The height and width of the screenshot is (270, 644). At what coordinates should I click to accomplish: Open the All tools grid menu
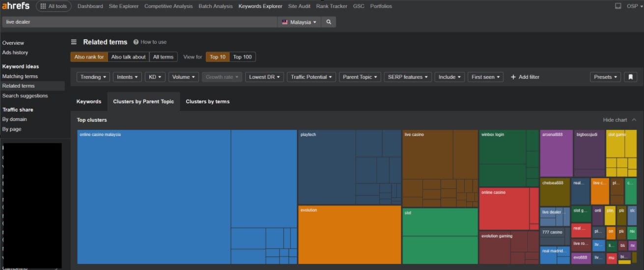coord(54,6)
